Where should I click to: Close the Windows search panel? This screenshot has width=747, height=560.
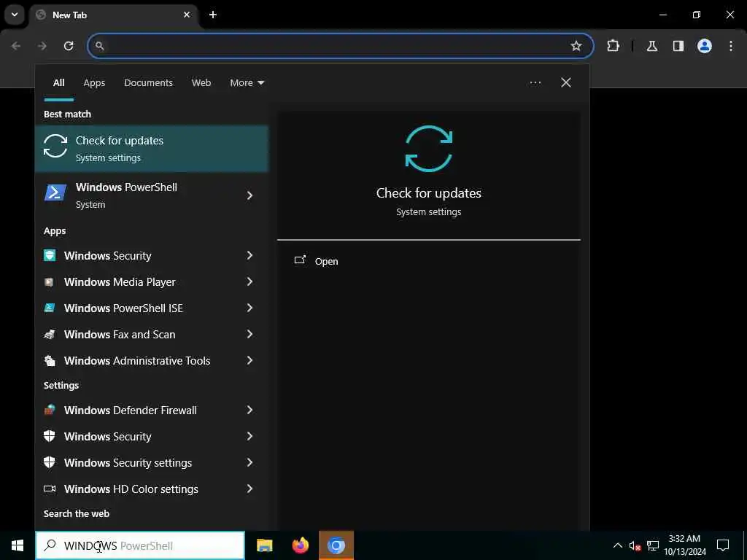[x=566, y=83]
